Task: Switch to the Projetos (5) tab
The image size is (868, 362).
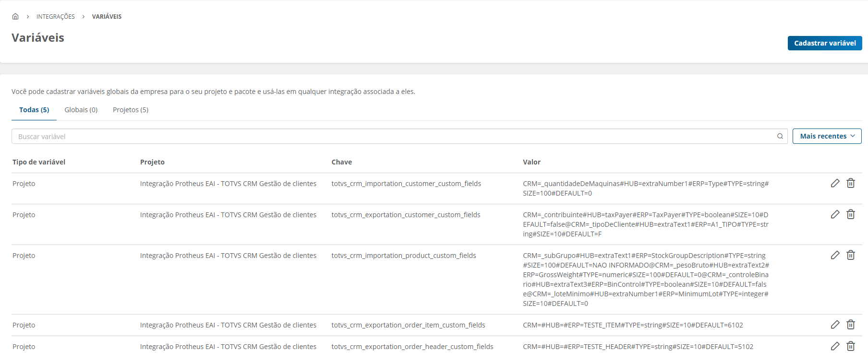Action: (131, 110)
